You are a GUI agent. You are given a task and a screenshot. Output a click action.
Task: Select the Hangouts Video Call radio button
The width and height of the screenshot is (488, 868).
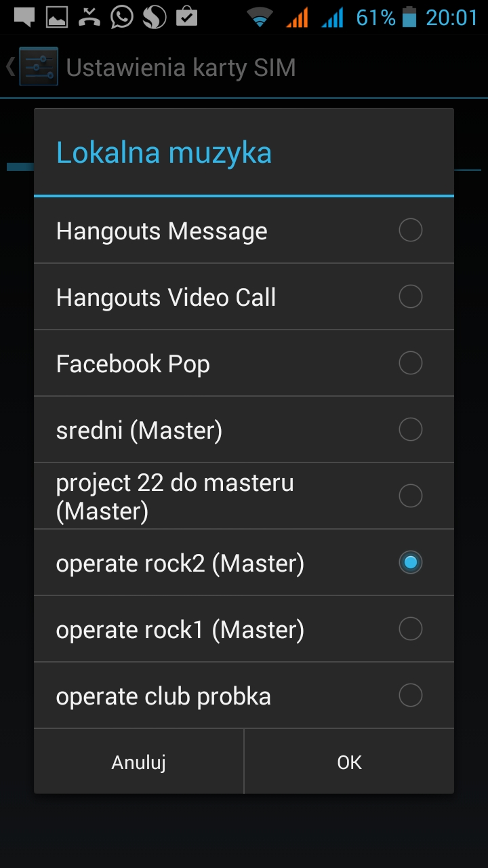coord(410,297)
